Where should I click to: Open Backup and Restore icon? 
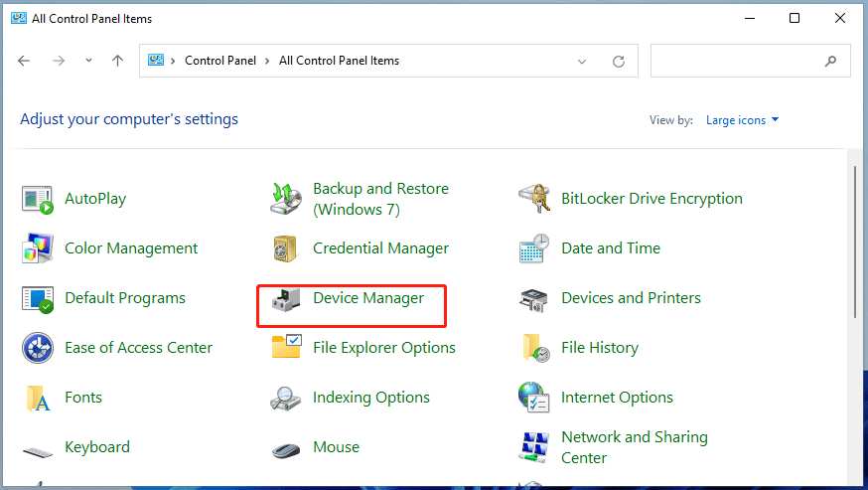pos(286,199)
